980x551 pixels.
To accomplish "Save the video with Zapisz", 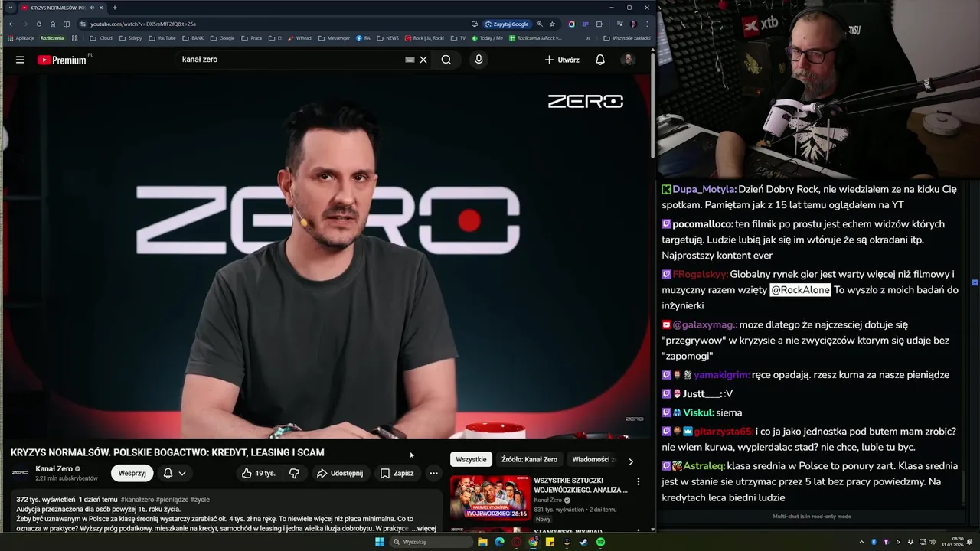I will 397,474.
